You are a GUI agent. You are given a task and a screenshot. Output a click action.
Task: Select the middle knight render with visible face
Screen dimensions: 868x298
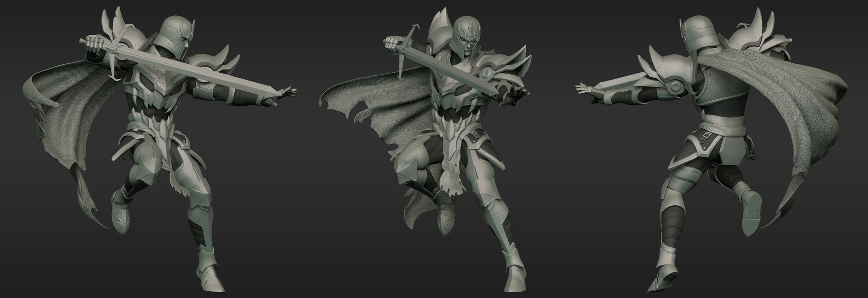(x=425, y=149)
